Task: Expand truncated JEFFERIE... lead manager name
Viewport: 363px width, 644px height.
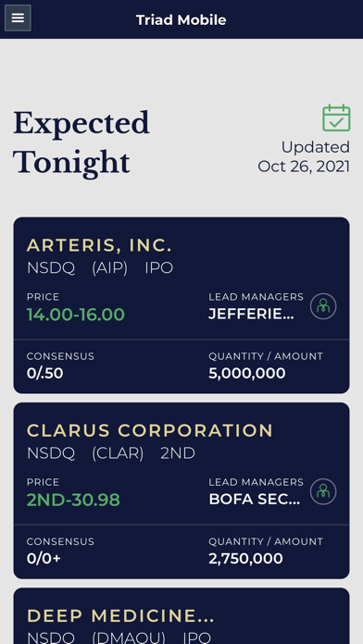Action: tap(251, 315)
